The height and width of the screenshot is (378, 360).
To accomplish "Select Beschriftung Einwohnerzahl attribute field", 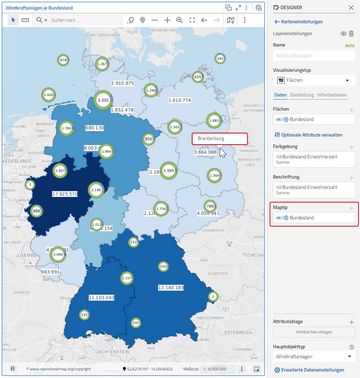I will pos(314,190).
